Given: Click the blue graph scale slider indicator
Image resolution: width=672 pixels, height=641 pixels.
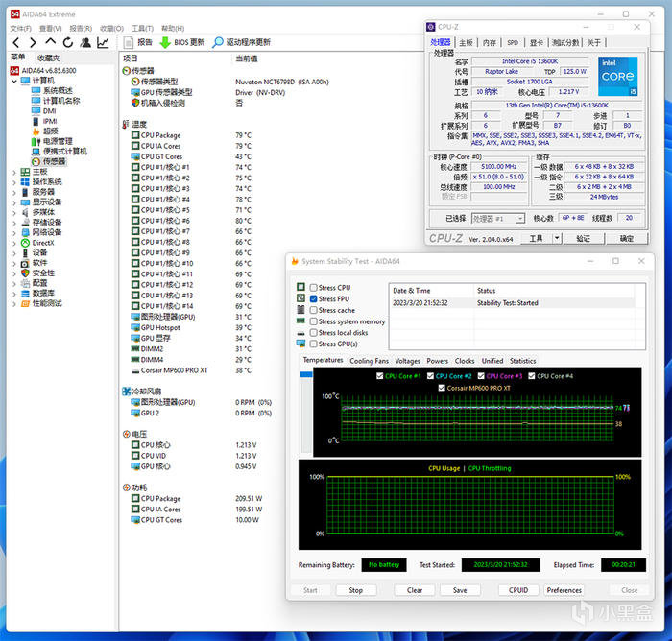Looking at the screenshot, I should (x=307, y=374).
